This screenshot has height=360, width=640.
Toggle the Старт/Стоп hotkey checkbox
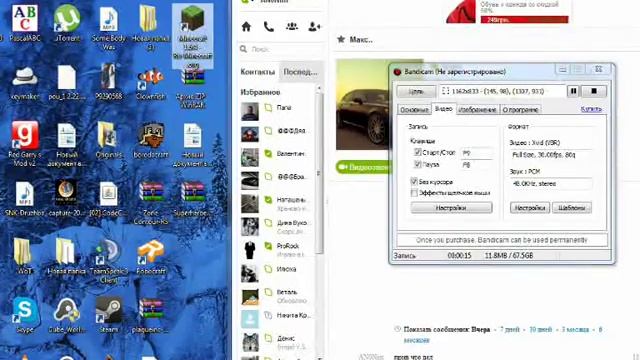pyautogui.click(x=417, y=152)
